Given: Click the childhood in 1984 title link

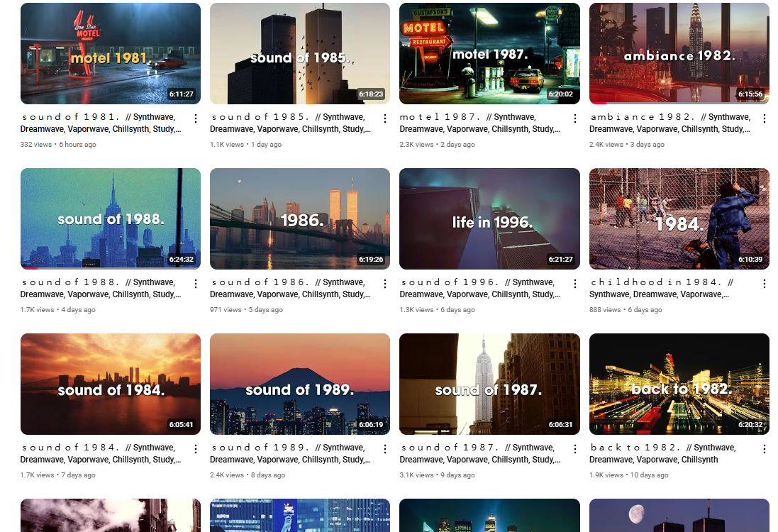Looking at the screenshot, I should [662, 288].
